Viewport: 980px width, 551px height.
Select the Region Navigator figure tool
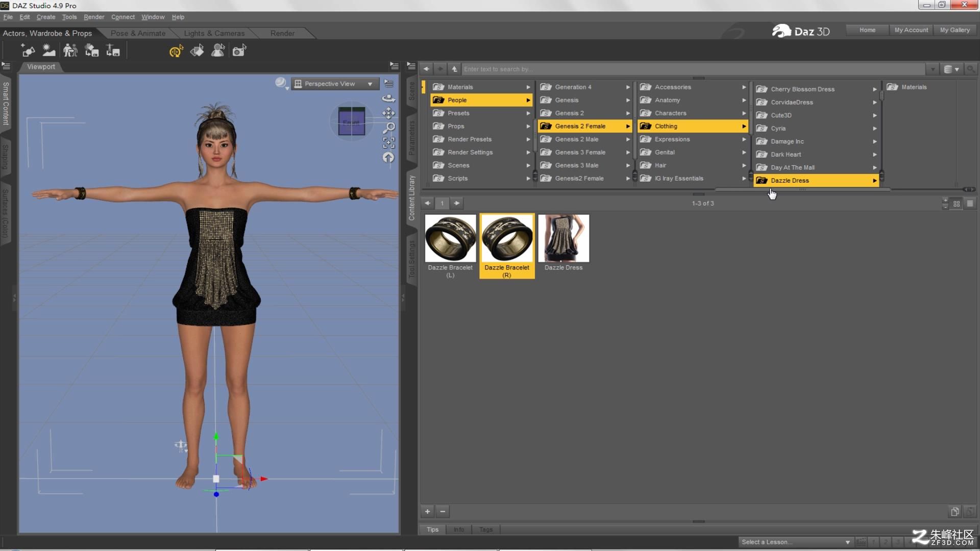pos(218,51)
